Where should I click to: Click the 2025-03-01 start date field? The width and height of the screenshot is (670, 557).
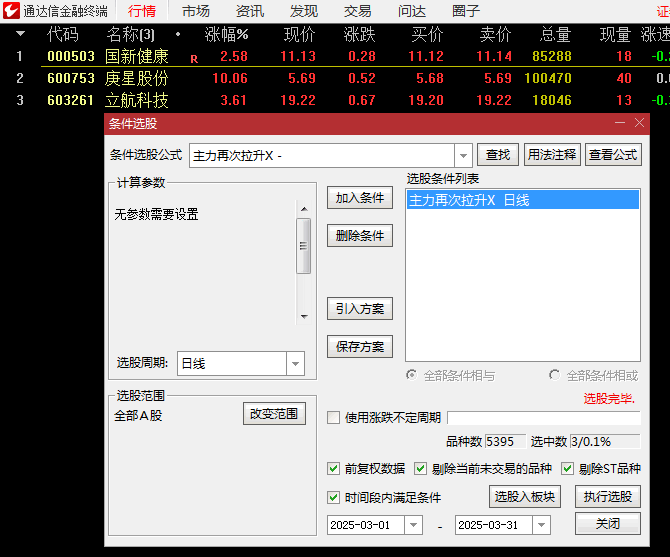[366, 525]
